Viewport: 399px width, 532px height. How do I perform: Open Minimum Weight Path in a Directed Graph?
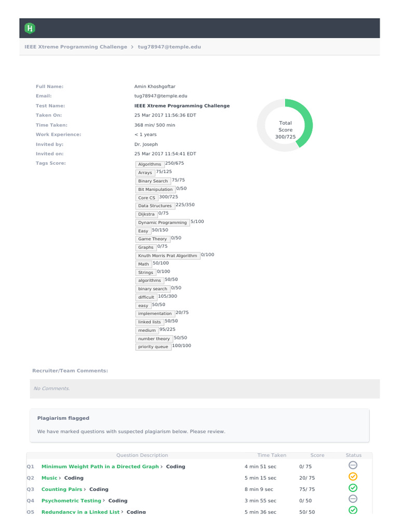[x=100, y=467]
